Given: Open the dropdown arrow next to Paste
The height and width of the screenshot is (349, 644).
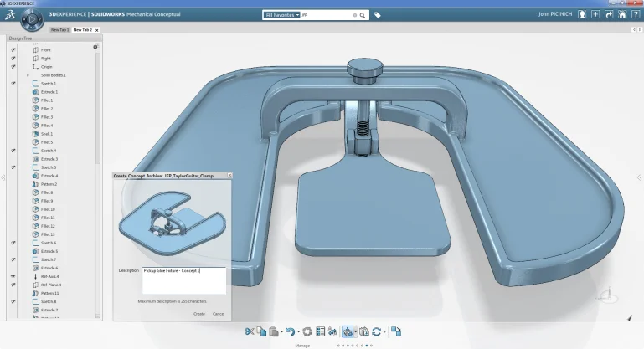Looking at the screenshot, I should (x=281, y=332).
